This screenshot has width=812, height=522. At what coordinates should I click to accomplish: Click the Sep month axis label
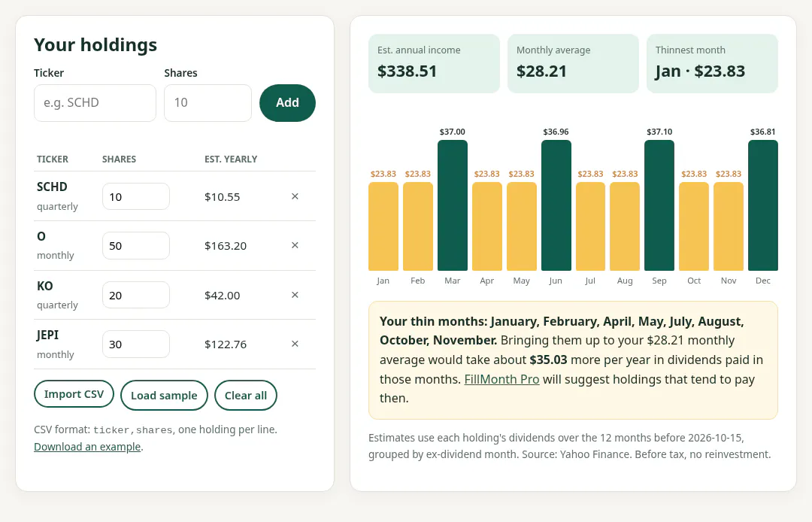(659, 281)
